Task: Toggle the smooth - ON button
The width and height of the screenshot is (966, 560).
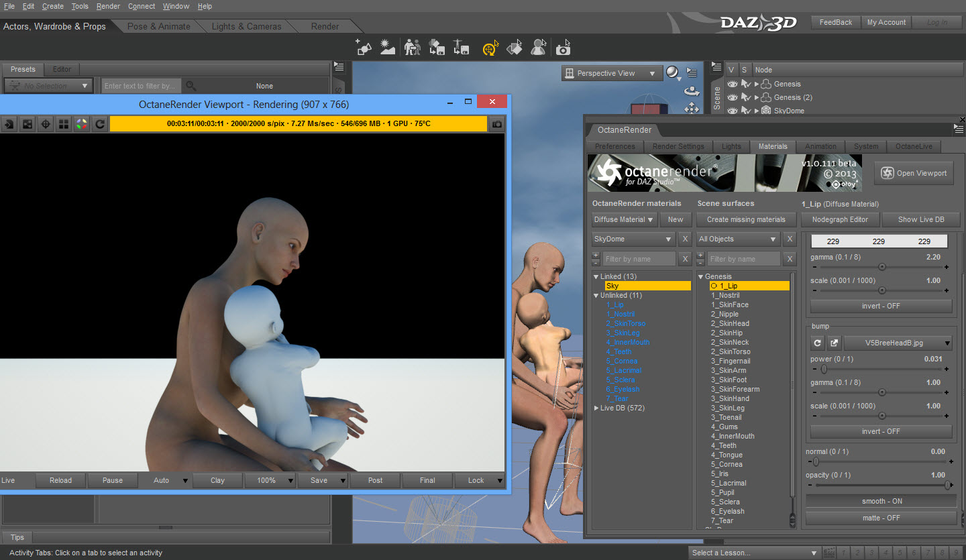Action: (x=881, y=501)
